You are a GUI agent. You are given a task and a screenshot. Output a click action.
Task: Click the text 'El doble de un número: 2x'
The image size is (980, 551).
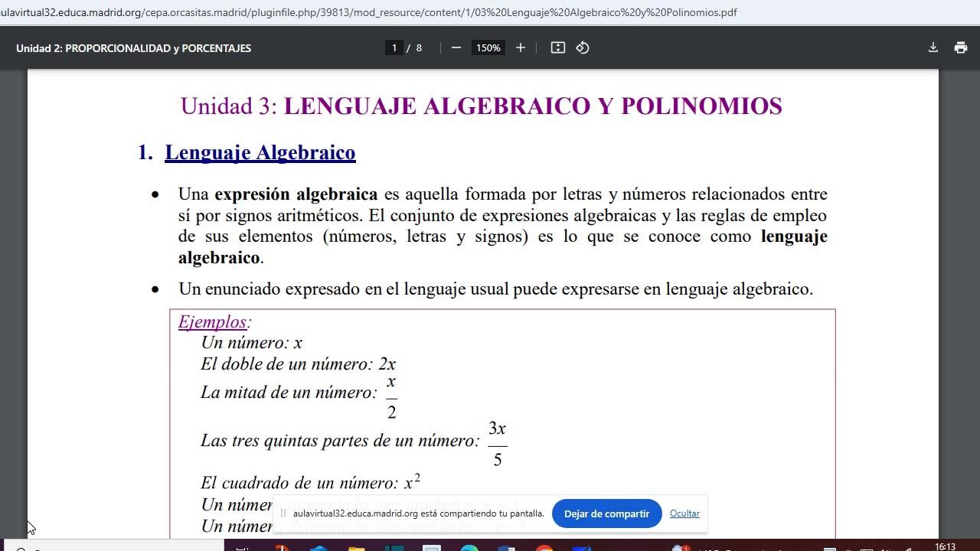(x=299, y=364)
